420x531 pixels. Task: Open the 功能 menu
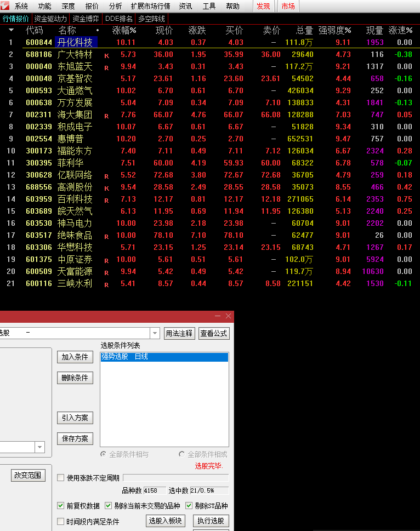click(44, 6)
